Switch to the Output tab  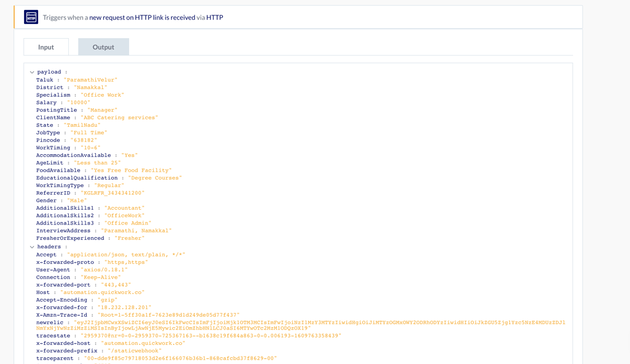pyautogui.click(x=103, y=46)
